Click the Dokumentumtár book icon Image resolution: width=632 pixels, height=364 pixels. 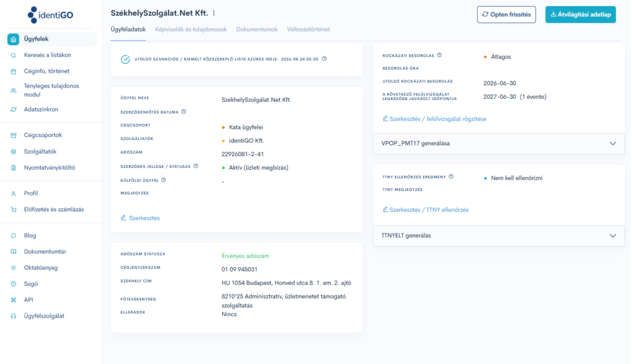coord(14,252)
